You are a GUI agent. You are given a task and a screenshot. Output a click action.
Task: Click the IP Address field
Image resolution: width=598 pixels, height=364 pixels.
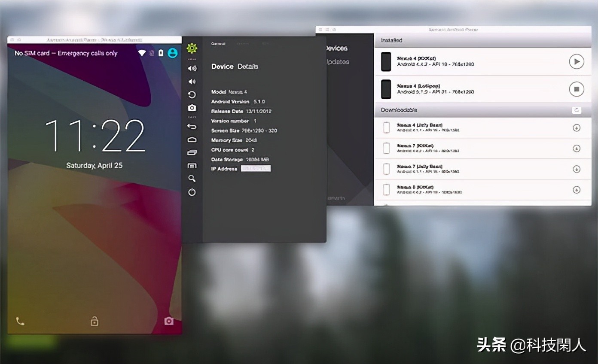[256, 169]
